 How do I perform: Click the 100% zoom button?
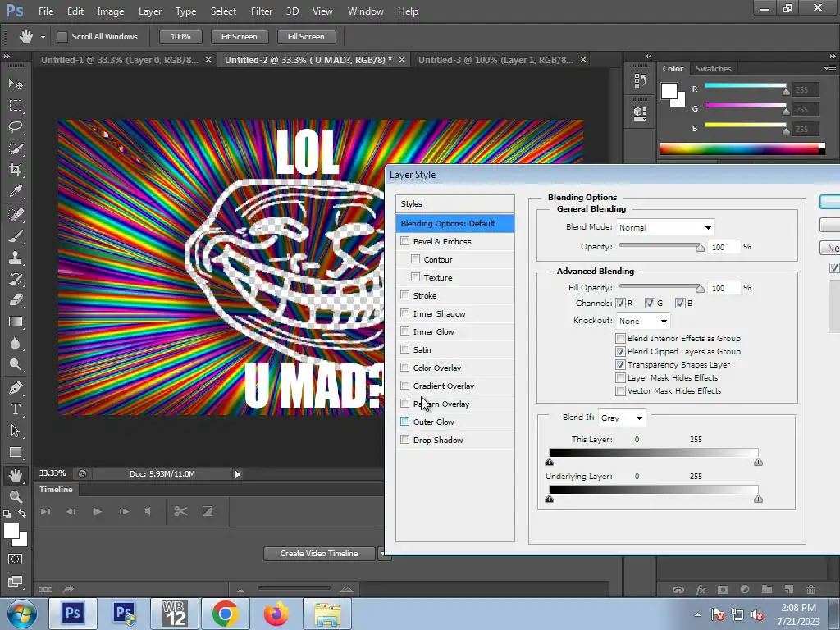[x=180, y=36]
